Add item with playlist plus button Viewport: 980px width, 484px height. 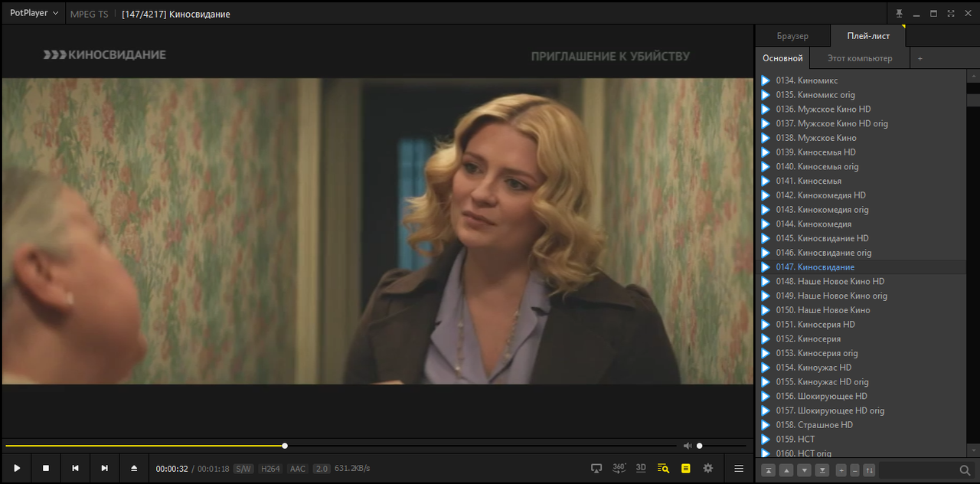[841, 470]
